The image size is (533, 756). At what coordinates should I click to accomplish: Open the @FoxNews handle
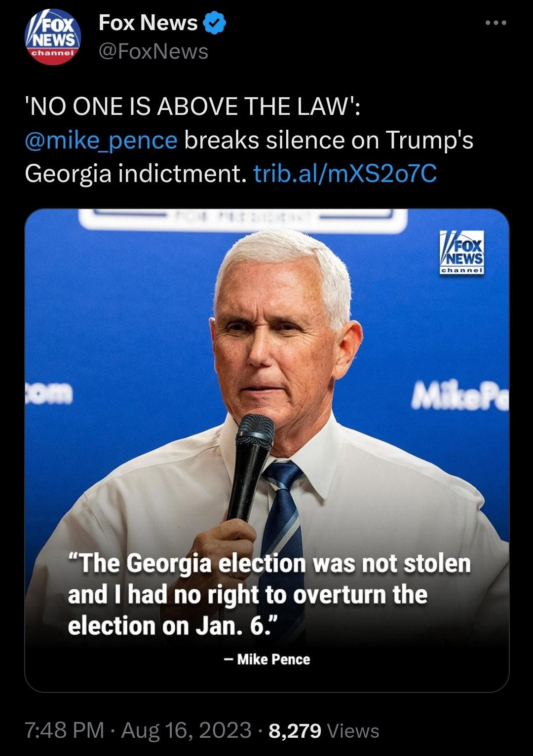tap(153, 51)
